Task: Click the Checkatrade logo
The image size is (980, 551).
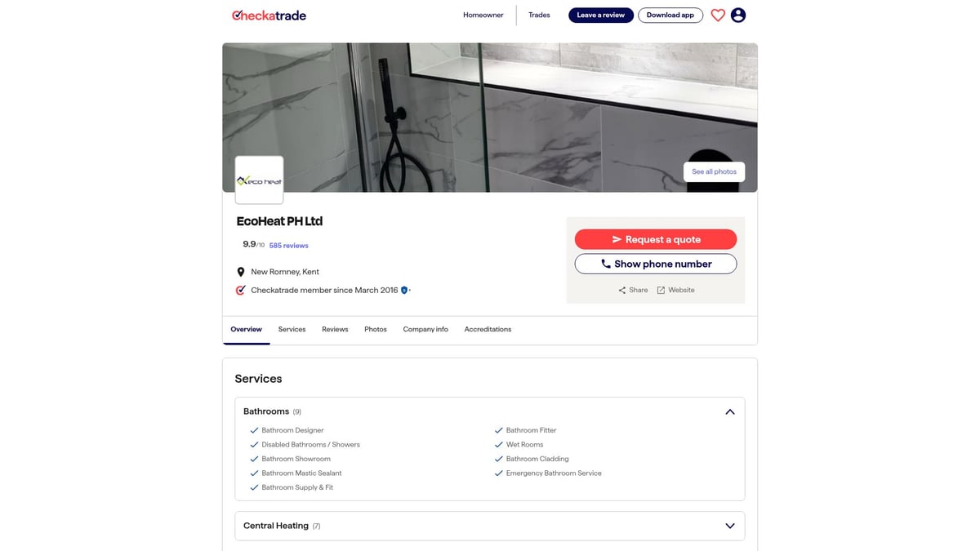Action: click(269, 15)
